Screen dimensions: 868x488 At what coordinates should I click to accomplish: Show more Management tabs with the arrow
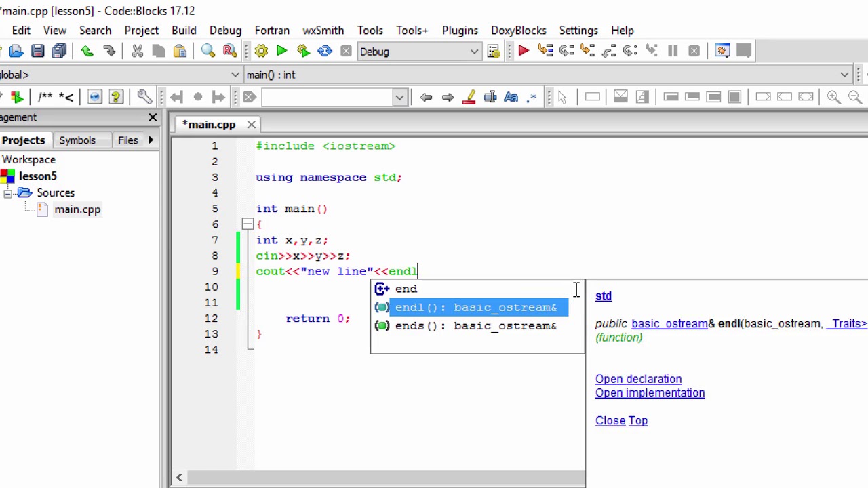[x=151, y=140]
